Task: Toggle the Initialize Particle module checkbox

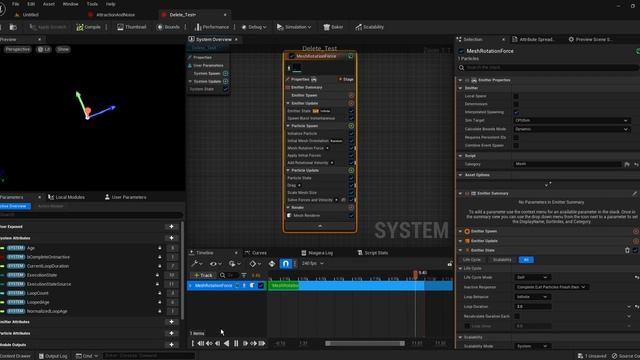Action: [x=351, y=133]
